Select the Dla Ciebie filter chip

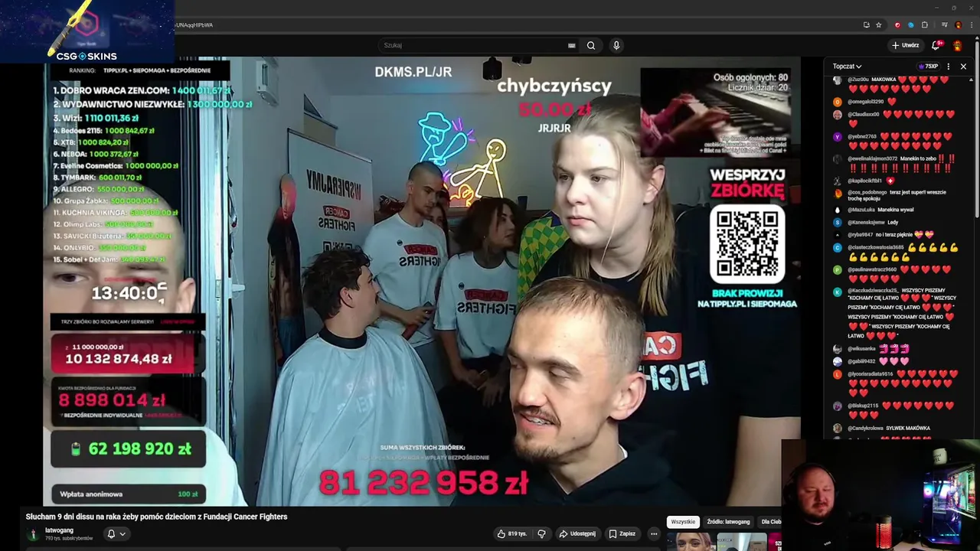point(770,522)
